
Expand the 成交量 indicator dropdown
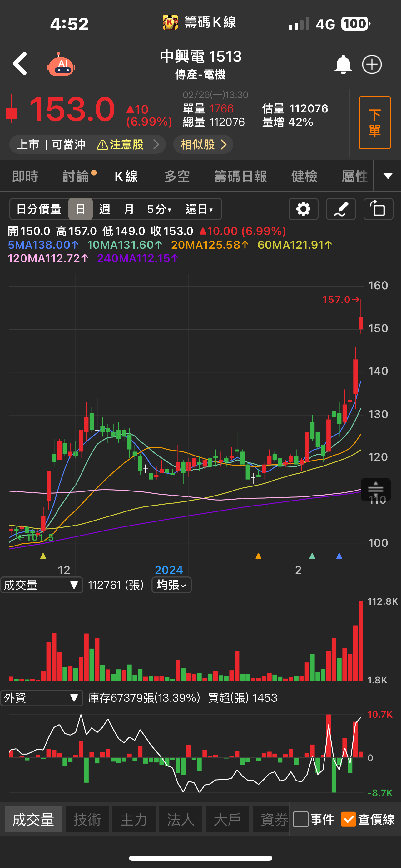42,585
